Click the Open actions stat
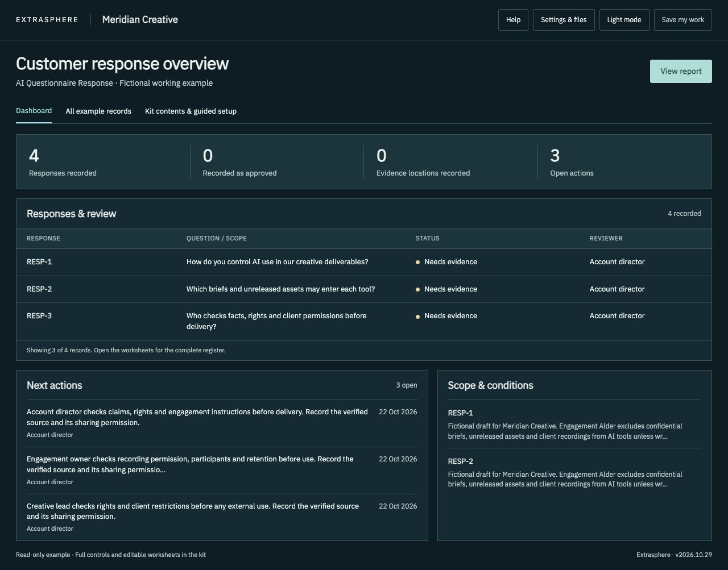The width and height of the screenshot is (728, 570). tap(624, 162)
